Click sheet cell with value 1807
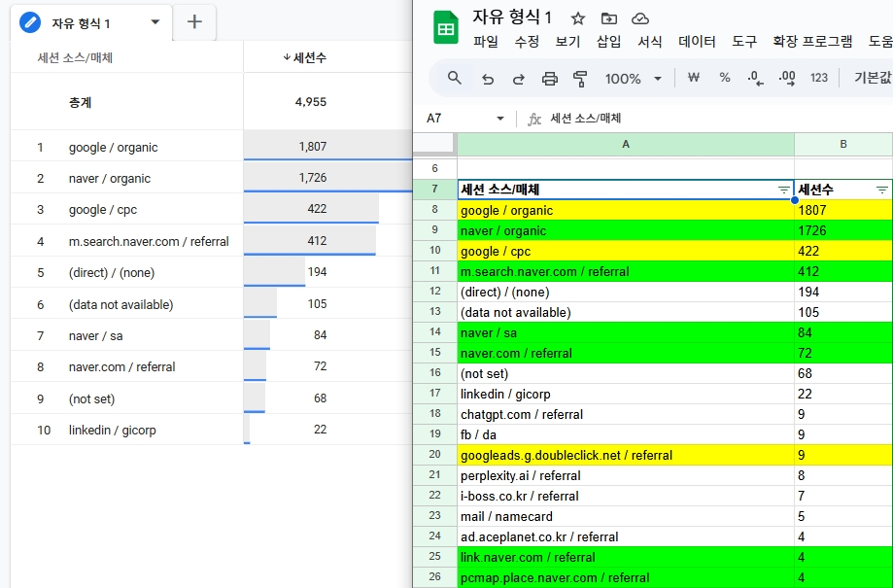This screenshot has width=893, height=588. (x=843, y=210)
